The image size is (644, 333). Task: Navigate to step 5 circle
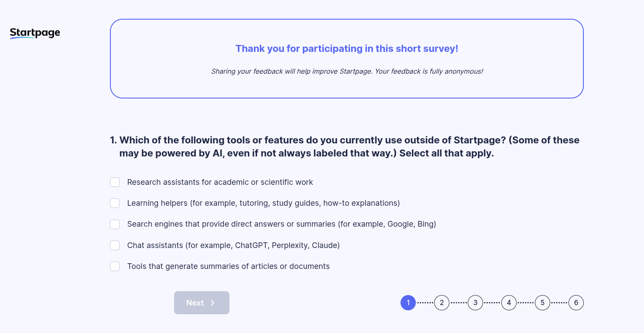(542, 303)
